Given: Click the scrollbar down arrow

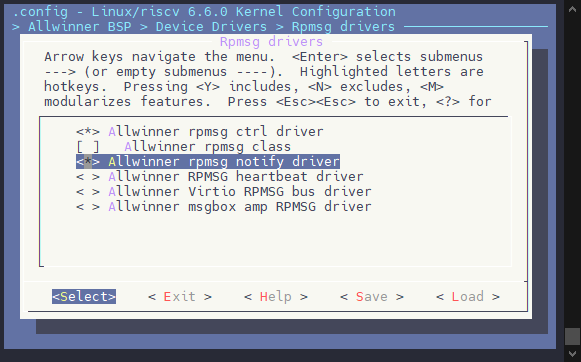Looking at the screenshot, I should click(572, 353).
